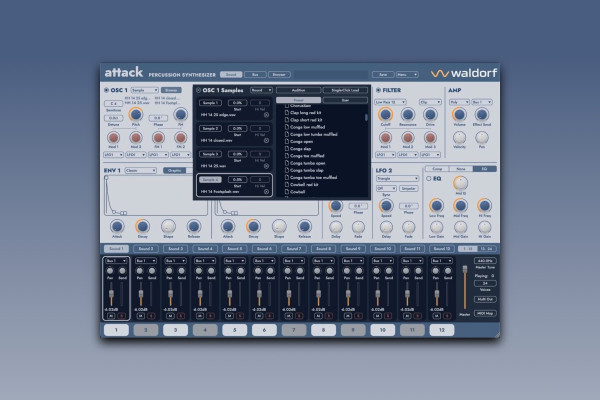Switch to the Browser view tab
This screenshot has height=400, width=600.
279,75
